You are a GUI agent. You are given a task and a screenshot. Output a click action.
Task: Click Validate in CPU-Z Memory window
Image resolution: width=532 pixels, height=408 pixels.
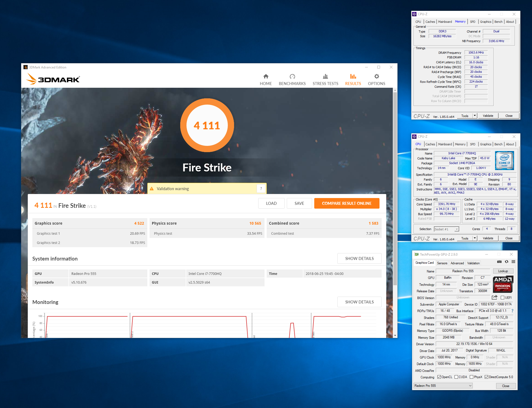[x=488, y=116]
